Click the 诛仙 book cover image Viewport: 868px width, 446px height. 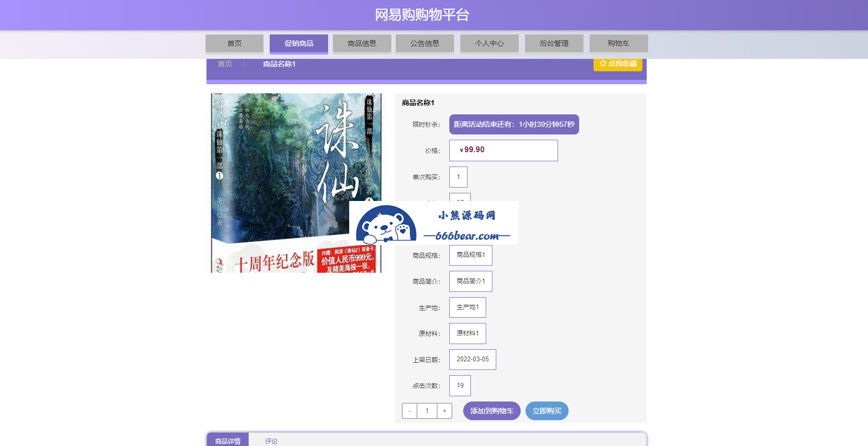point(297,183)
